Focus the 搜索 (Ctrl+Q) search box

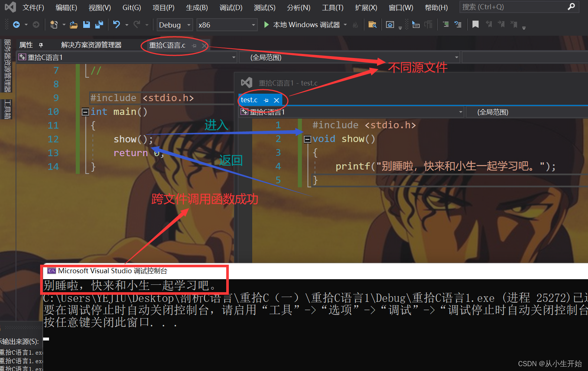coord(519,7)
